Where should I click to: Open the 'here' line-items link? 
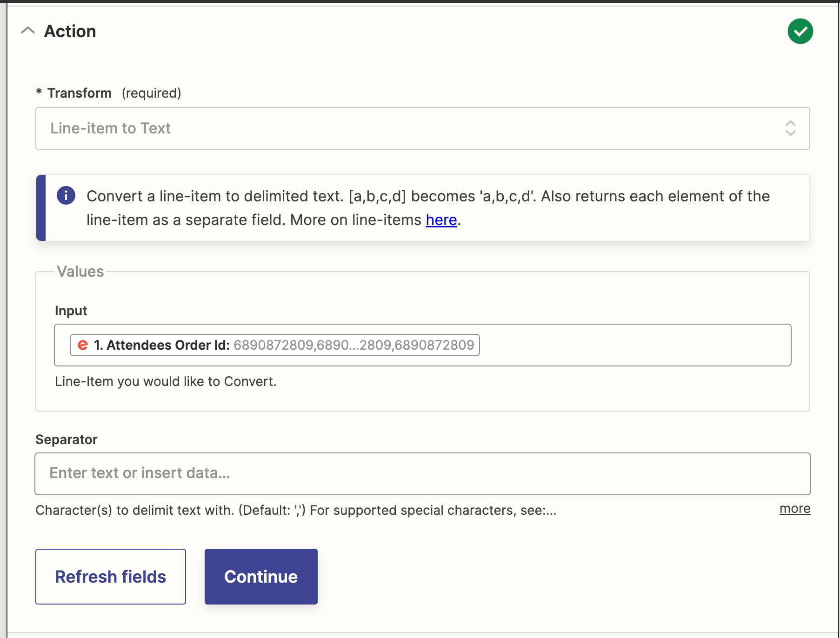[441, 220]
